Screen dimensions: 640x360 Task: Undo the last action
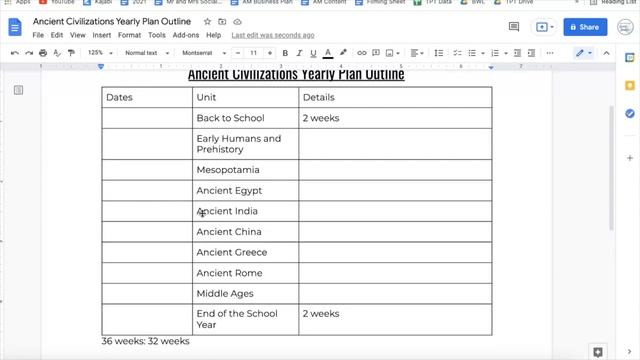pyautogui.click(x=15, y=53)
